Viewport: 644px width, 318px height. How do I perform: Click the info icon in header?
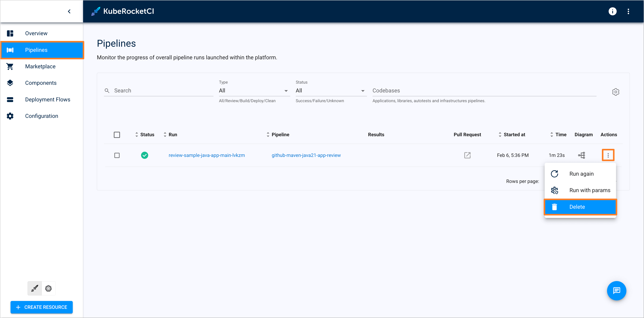click(x=612, y=11)
